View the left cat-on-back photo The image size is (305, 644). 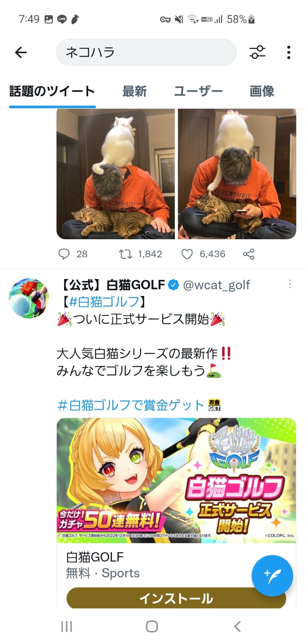click(116, 174)
